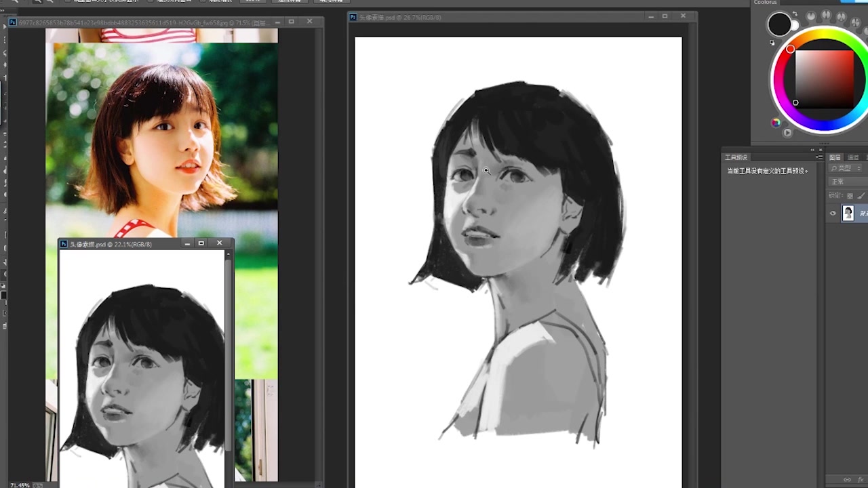Click the hue ring handle in Coolorus
The width and height of the screenshot is (868, 488).
790,49
